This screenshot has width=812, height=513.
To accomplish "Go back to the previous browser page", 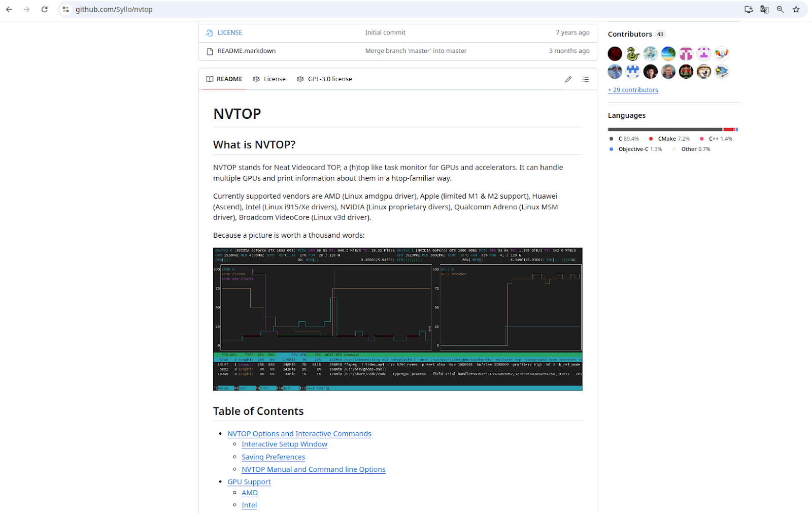I will pyautogui.click(x=9, y=9).
